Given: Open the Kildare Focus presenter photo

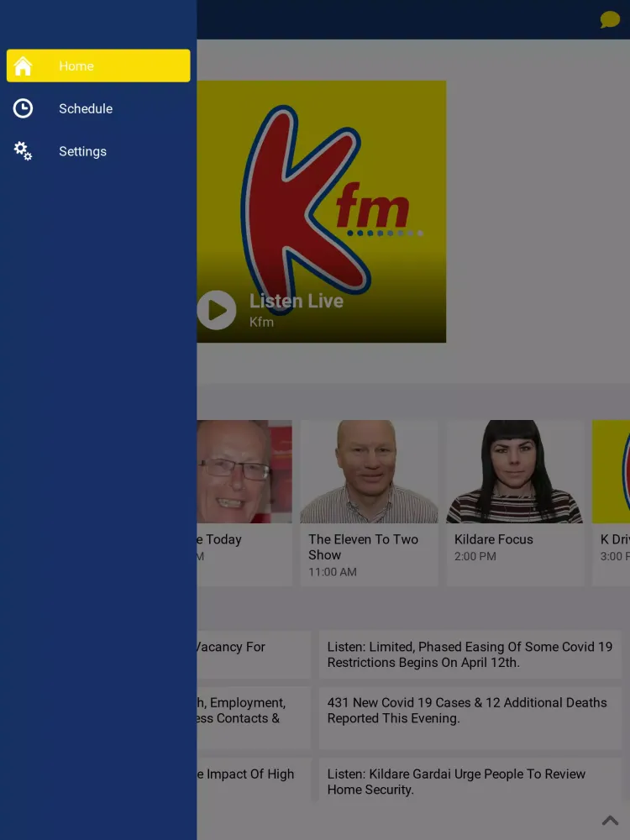Looking at the screenshot, I should point(515,471).
